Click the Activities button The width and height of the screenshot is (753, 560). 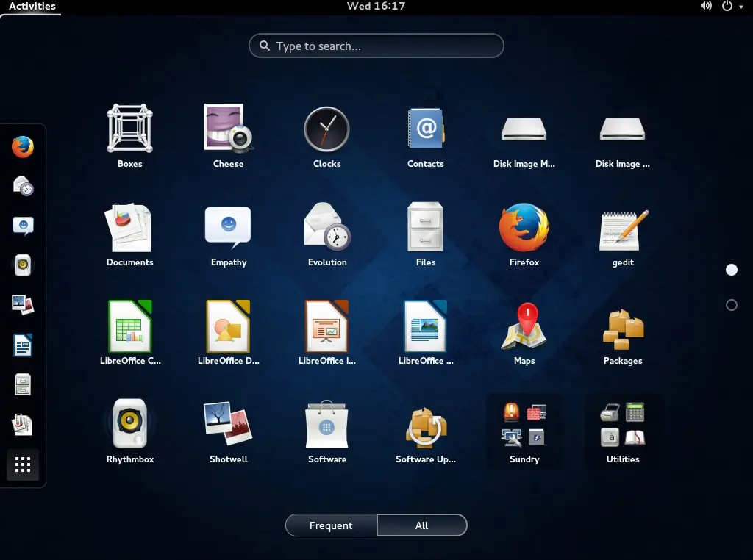pos(32,6)
